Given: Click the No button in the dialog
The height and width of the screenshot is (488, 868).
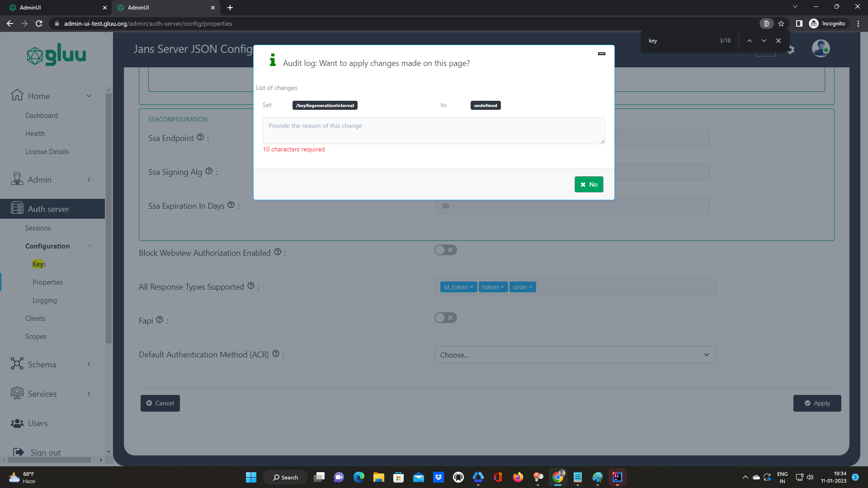Looking at the screenshot, I should (589, 184).
